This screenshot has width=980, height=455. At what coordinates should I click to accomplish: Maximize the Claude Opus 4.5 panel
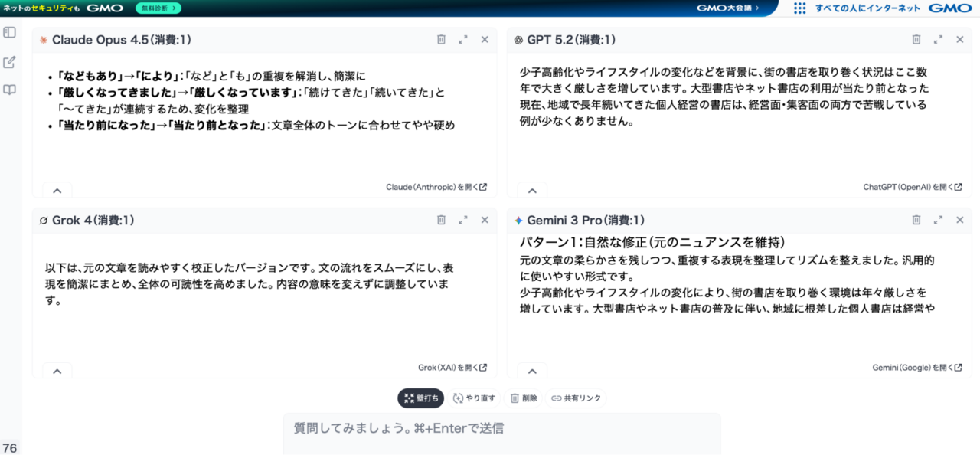[x=462, y=40]
